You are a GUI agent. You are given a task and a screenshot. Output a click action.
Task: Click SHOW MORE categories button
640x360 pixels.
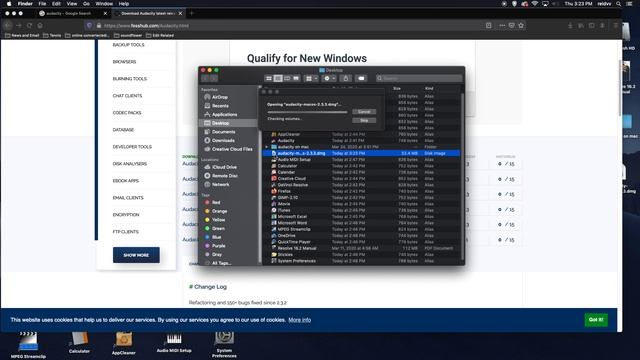point(136,255)
